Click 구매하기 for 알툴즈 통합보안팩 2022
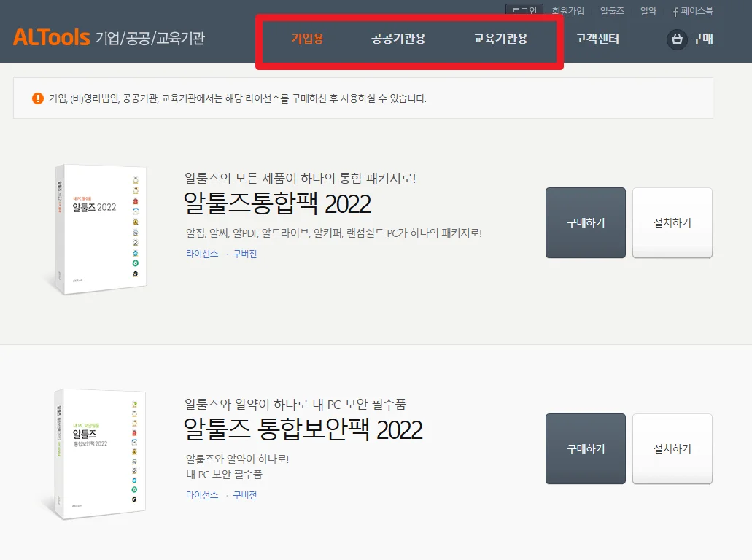 pyautogui.click(x=586, y=448)
